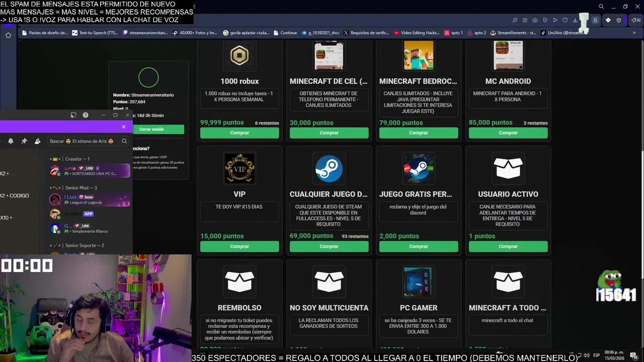Click the PC GAMER product image
644x362 pixels.
(x=419, y=282)
